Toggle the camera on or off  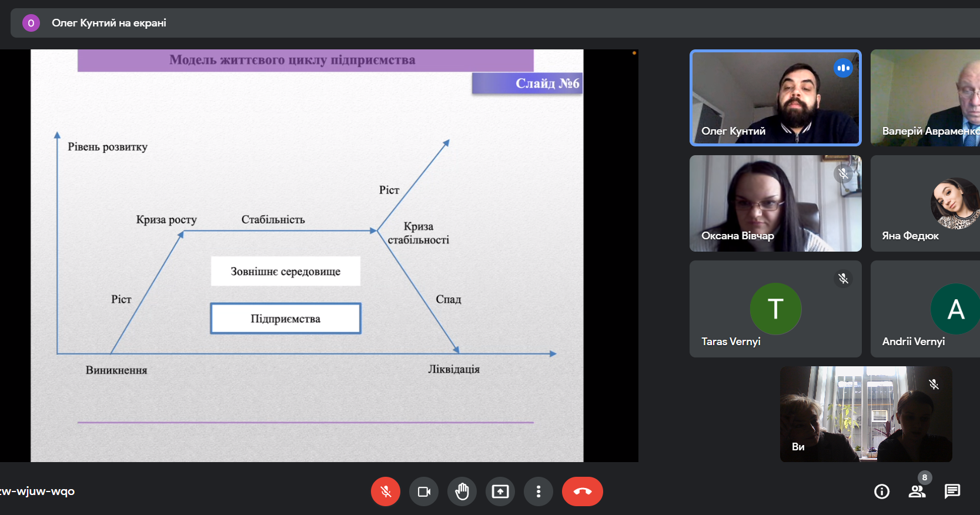(x=424, y=491)
